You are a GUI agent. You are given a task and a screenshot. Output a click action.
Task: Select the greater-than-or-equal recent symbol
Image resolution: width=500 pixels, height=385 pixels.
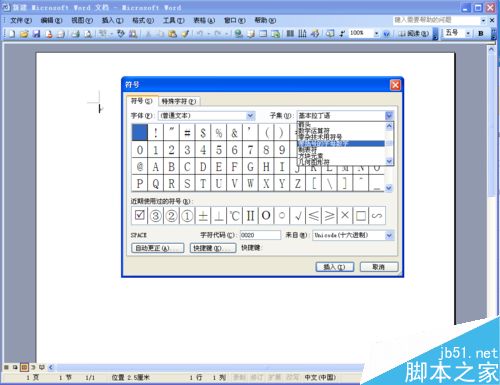point(329,215)
